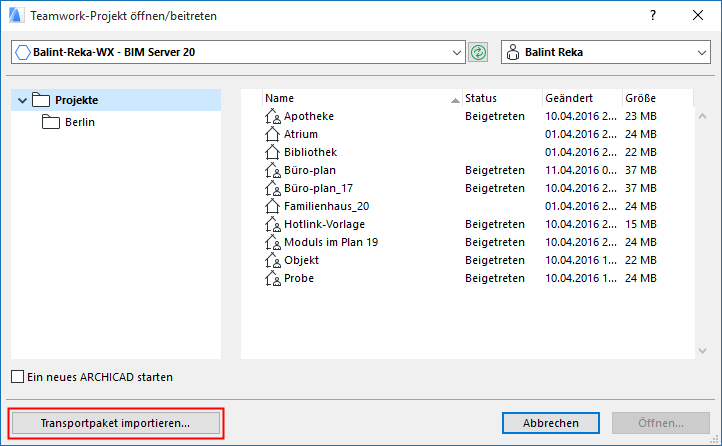The height and width of the screenshot is (446, 722).
Task: Click the Moduls im Plan 19 icon
Action: tap(273, 242)
